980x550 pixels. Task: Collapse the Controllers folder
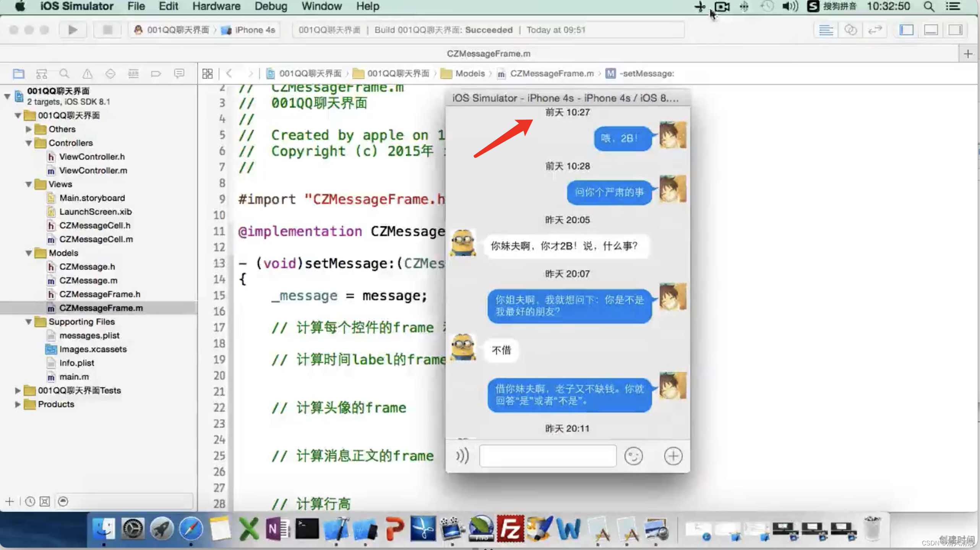(29, 143)
